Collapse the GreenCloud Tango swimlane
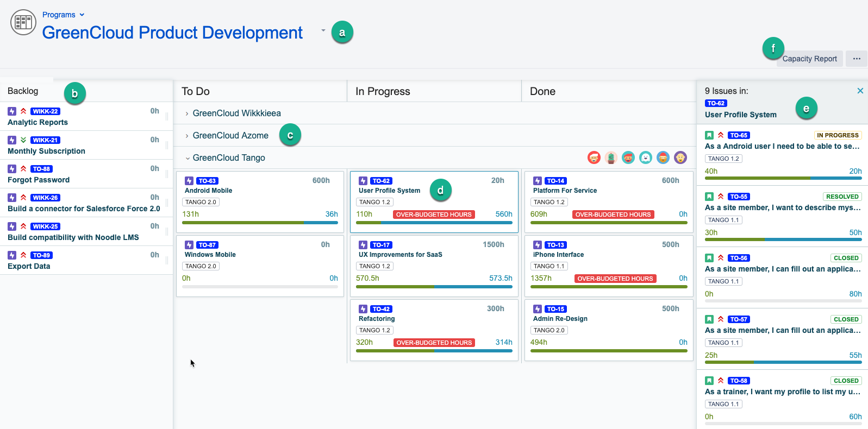Screen dimensions: 868x429 point(188,158)
